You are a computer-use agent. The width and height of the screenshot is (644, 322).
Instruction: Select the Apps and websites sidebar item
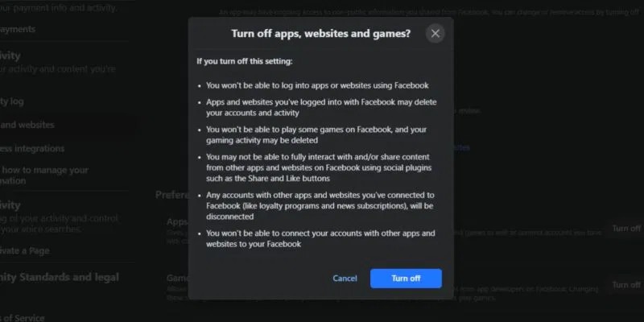[27, 125]
